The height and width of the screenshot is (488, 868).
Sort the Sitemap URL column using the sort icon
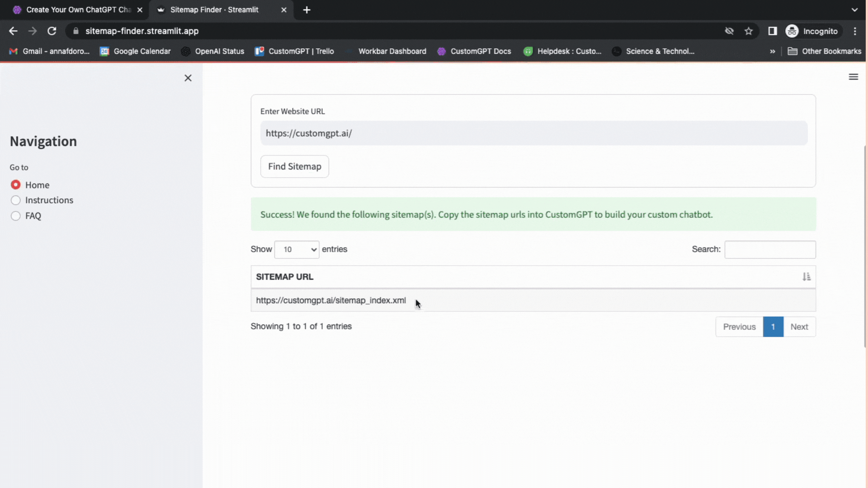pos(806,277)
